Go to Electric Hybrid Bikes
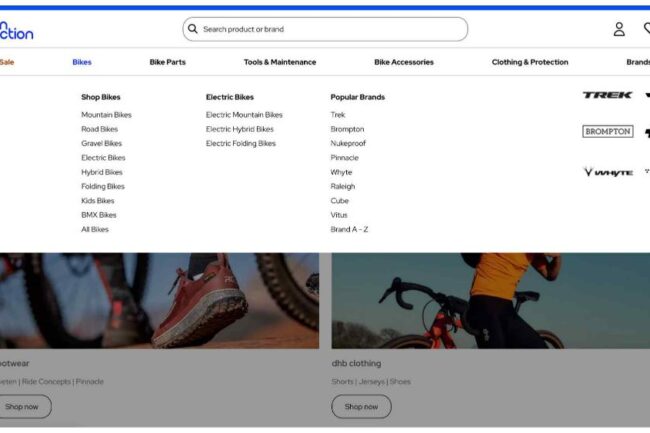650x433 pixels. [239, 129]
